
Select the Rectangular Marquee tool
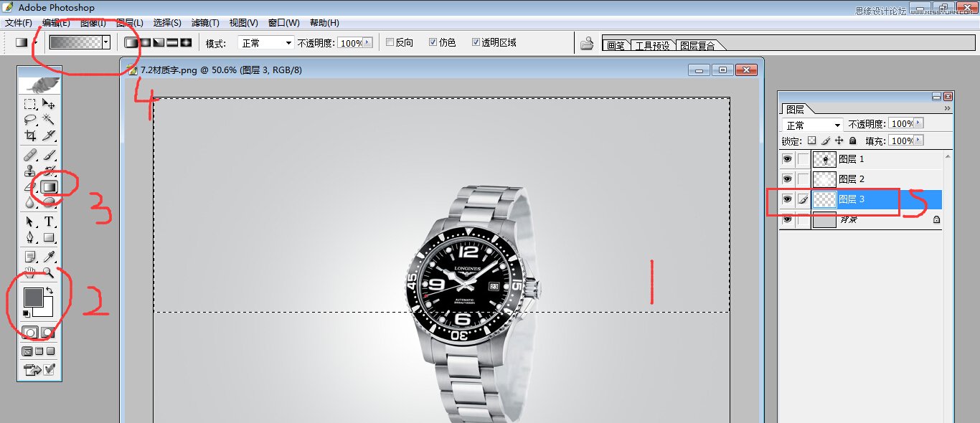point(30,105)
